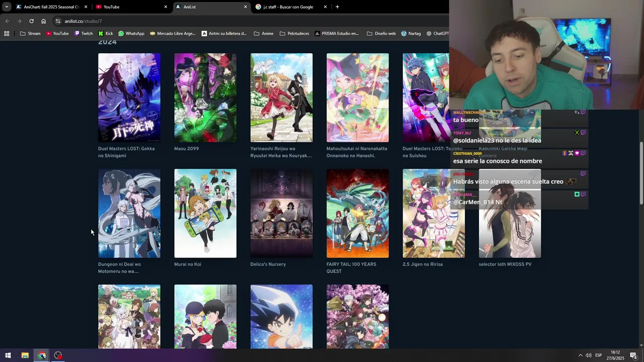Open Yarinaoshi Reijou cover image
The height and width of the screenshot is (362, 644).
point(281,98)
